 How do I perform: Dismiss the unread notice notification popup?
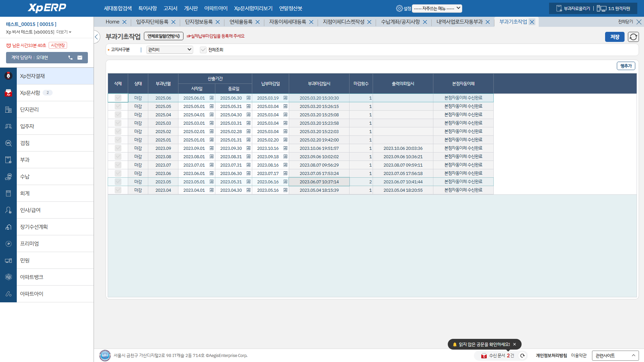point(515,344)
